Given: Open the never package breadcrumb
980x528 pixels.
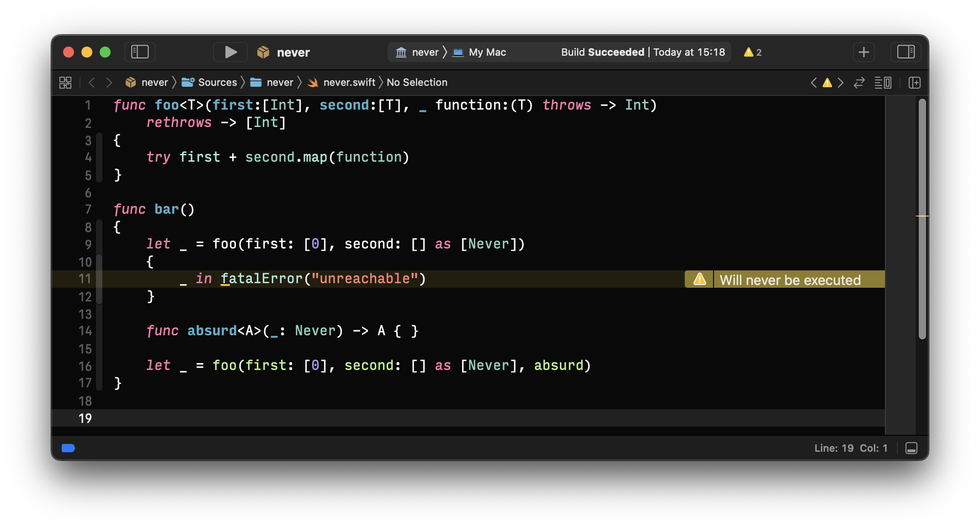Looking at the screenshot, I should tap(147, 83).
